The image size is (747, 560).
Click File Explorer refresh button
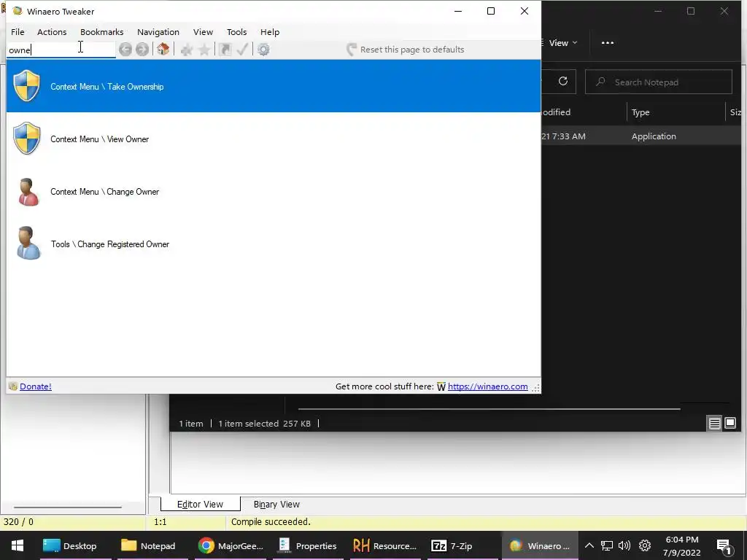(563, 82)
